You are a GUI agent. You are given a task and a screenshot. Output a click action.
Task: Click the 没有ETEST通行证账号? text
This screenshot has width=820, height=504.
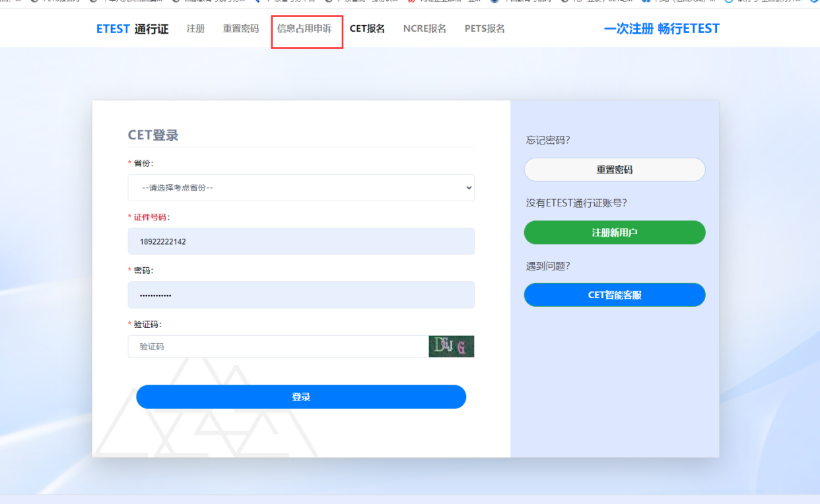pyautogui.click(x=576, y=203)
